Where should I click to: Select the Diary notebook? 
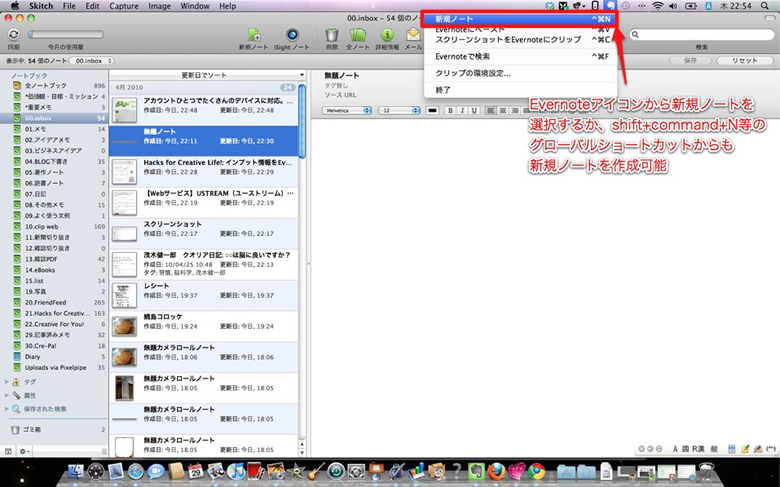55,357
